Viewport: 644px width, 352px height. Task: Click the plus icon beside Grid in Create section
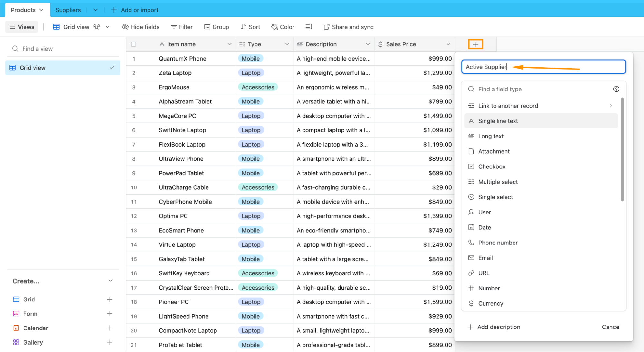110,300
